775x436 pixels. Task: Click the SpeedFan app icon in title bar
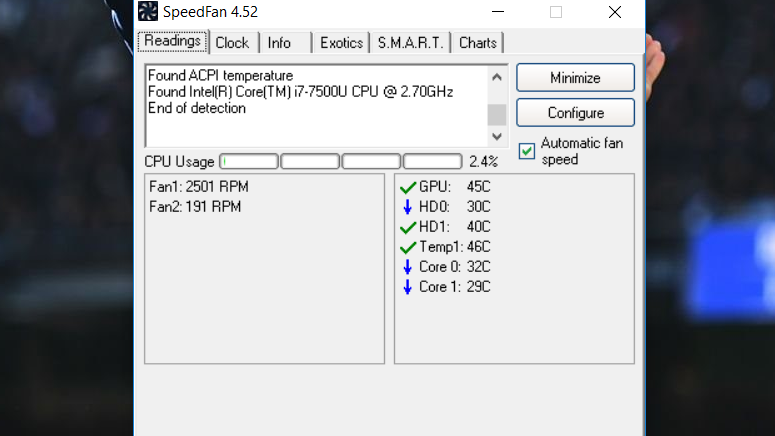(x=148, y=11)
